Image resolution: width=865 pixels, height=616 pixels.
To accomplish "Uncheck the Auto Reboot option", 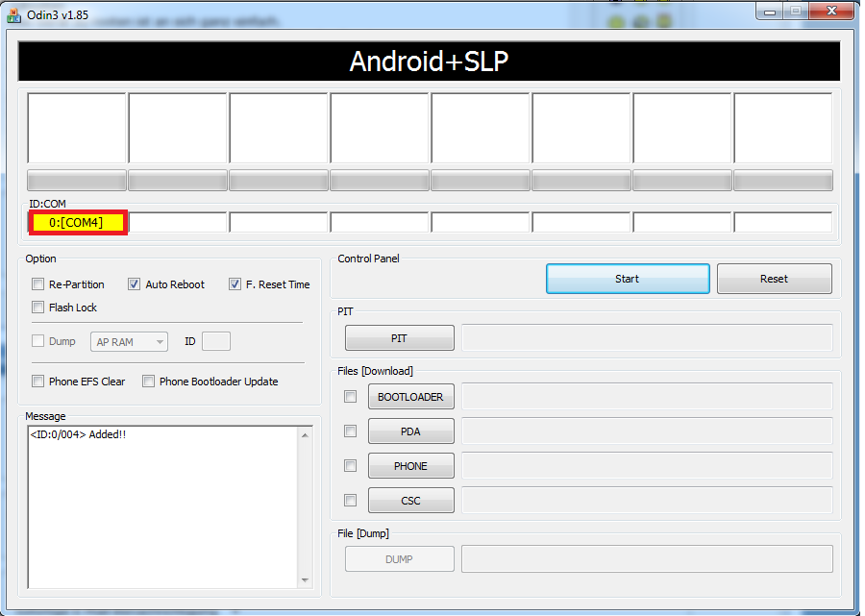I will click(134, 284).
